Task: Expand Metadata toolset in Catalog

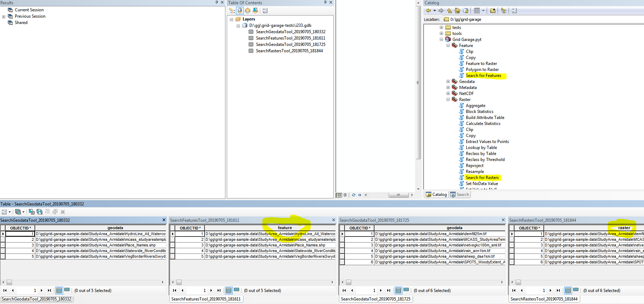Action: 448,88
